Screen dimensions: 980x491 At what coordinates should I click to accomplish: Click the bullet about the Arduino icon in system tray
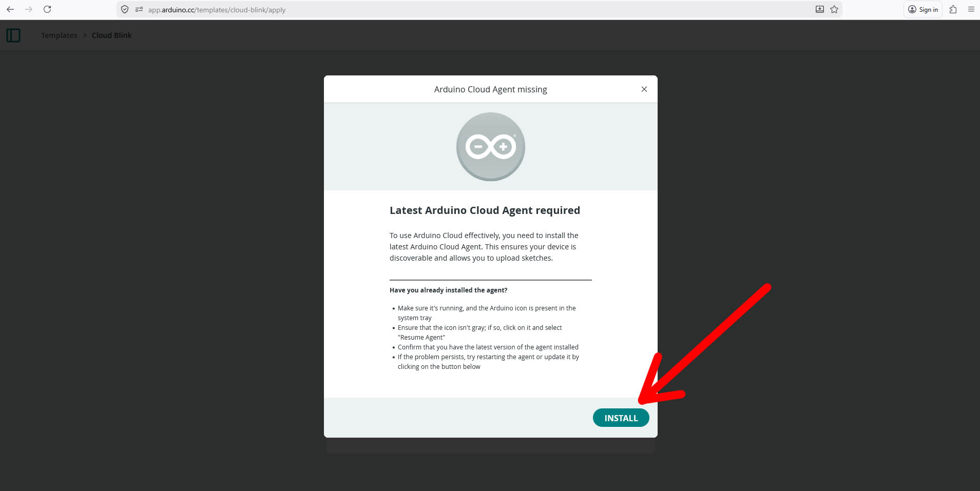click(486, 313)
